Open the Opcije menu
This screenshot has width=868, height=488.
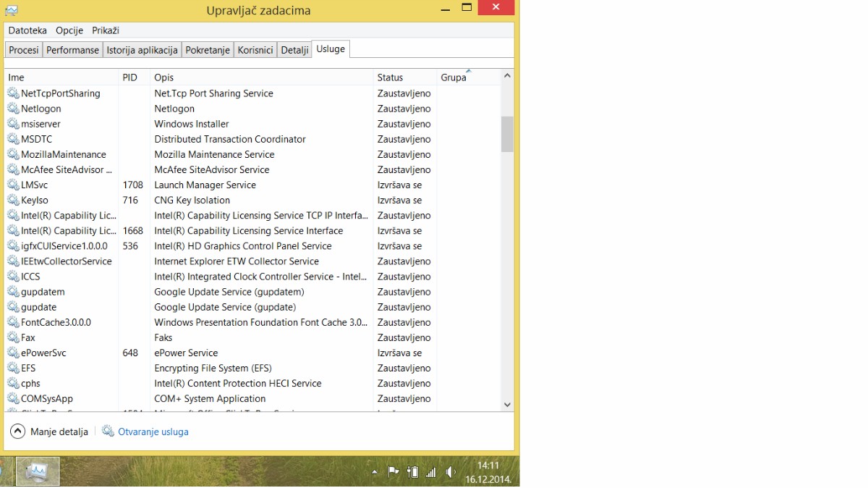(69, 30)
